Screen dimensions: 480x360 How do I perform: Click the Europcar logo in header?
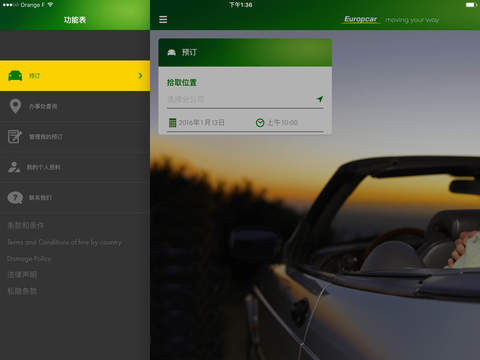(361, 19)
